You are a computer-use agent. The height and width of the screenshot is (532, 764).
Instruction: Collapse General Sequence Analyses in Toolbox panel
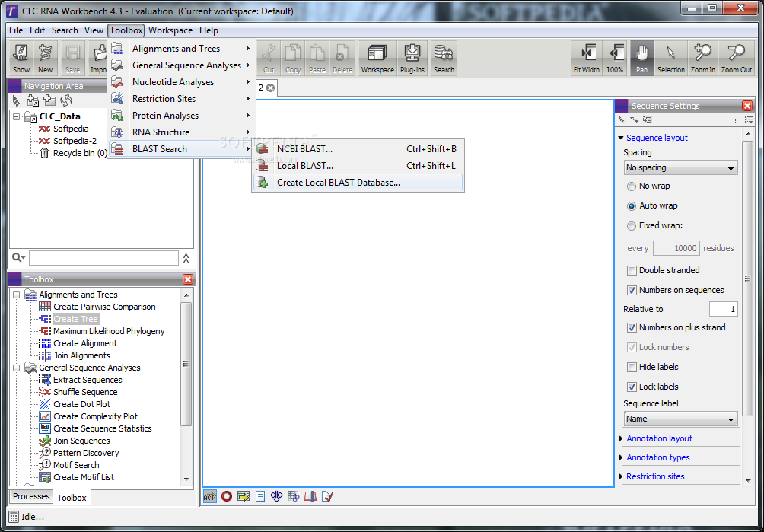[17, 368]
